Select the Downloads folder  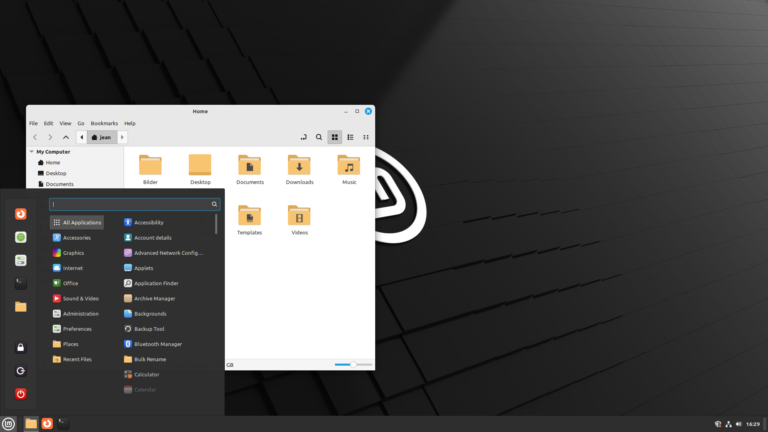pos(299,170)
